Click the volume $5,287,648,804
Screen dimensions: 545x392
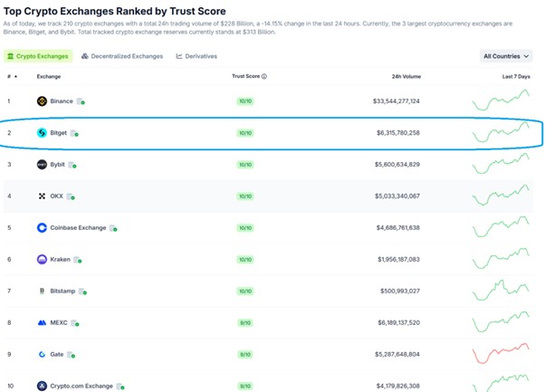click(397, 354)
